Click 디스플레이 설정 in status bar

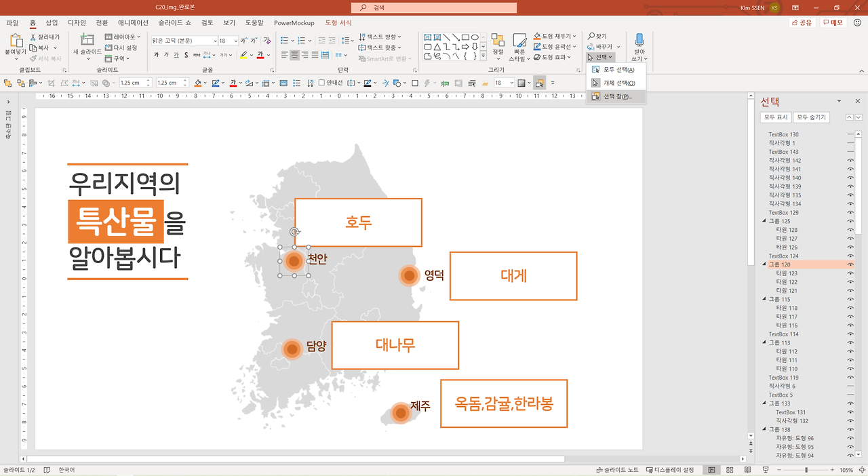[x=670, y=470]
